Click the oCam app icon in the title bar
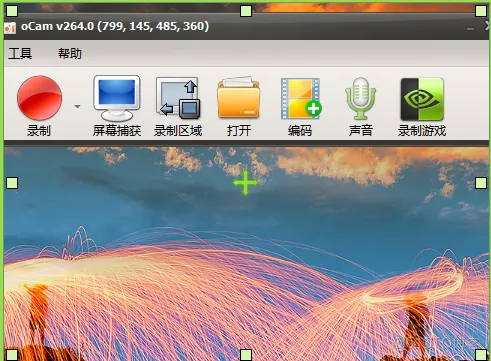Viewport: 491px width, 361px height. [x=10, y=28]
